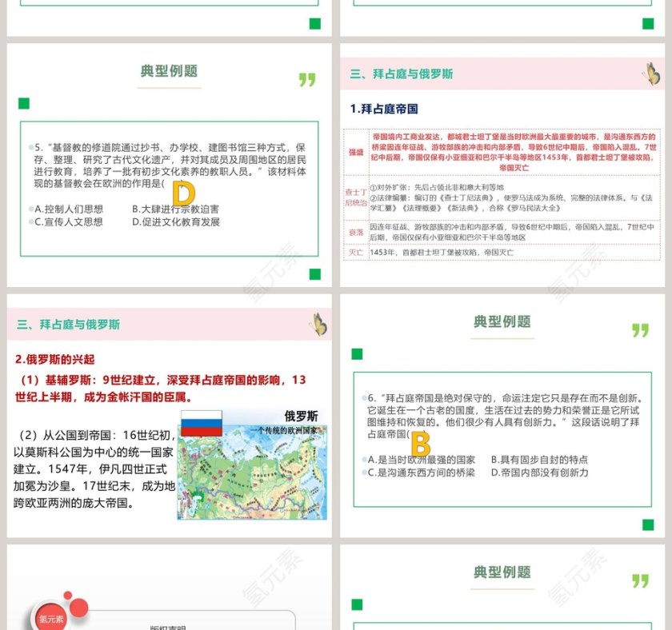
Task: Click the yellow answer letter D
Action: click(x=183, y=193)
